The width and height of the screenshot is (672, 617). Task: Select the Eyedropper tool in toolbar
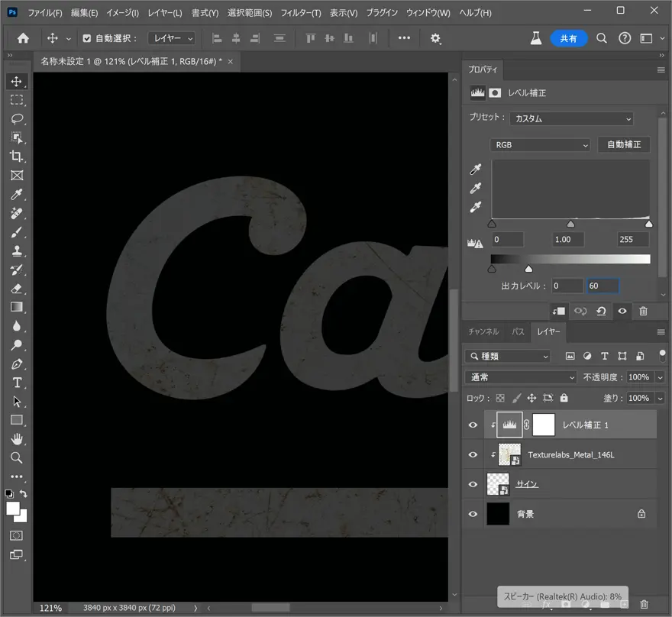coord(16,194)
